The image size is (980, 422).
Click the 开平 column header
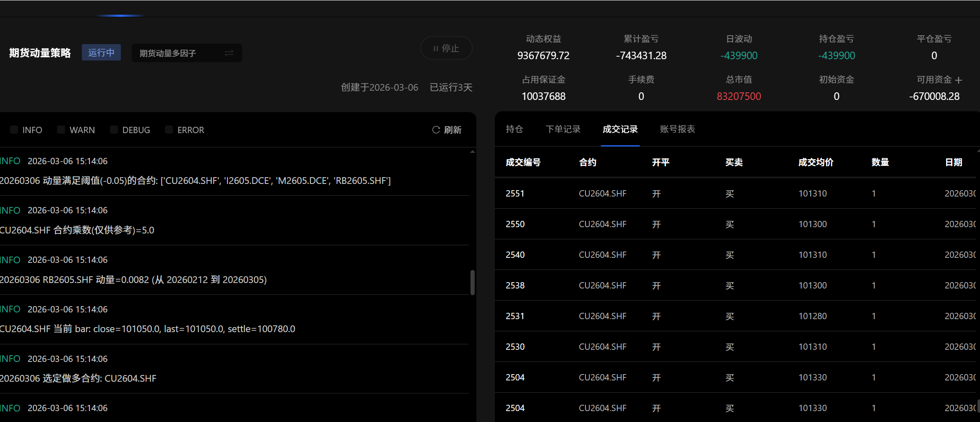(x=661, y=162)
